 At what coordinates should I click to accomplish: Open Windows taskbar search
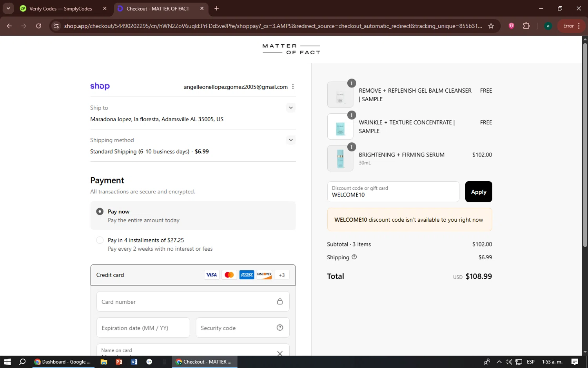tap(22, 362)
